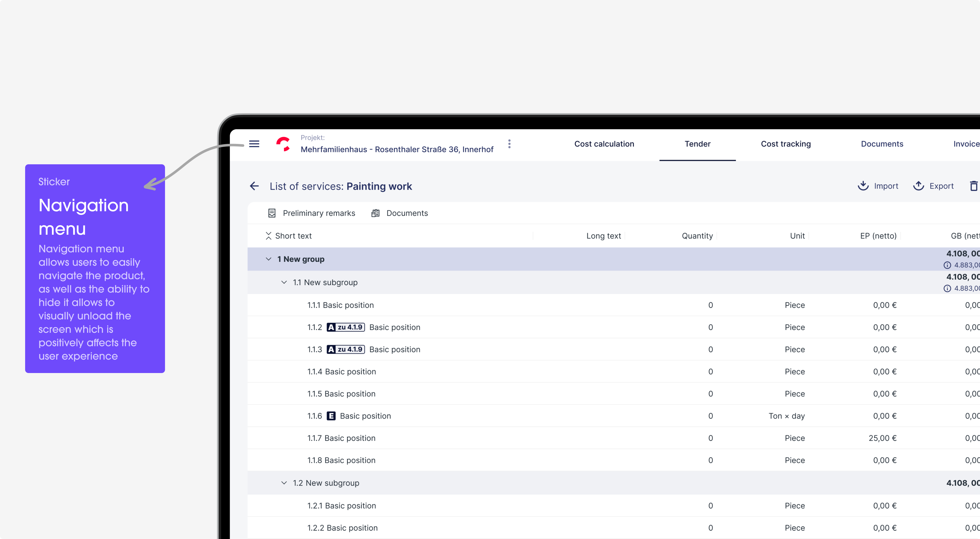
Task: Click the Import button label
Action: pyautogui.click(x=886, y=186)
